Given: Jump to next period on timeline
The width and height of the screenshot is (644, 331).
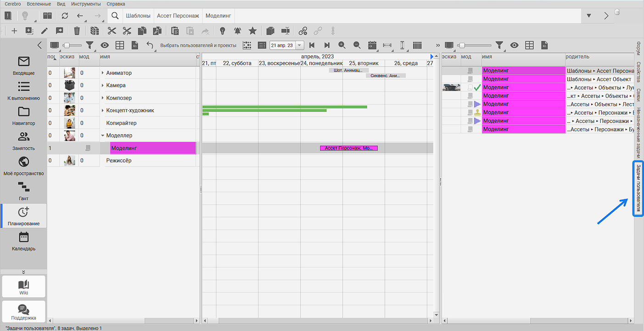Looking at the screenshot, I should tap(327, 45).
